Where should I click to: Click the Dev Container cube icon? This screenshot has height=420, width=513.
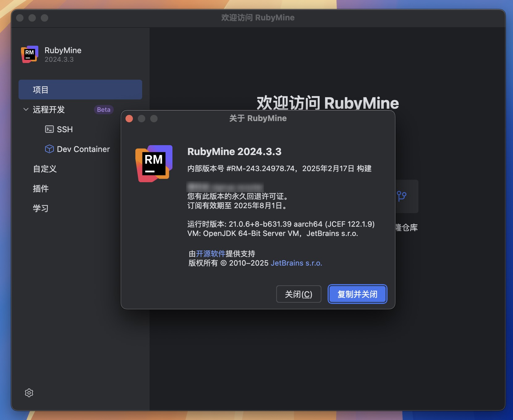[49, 149]
